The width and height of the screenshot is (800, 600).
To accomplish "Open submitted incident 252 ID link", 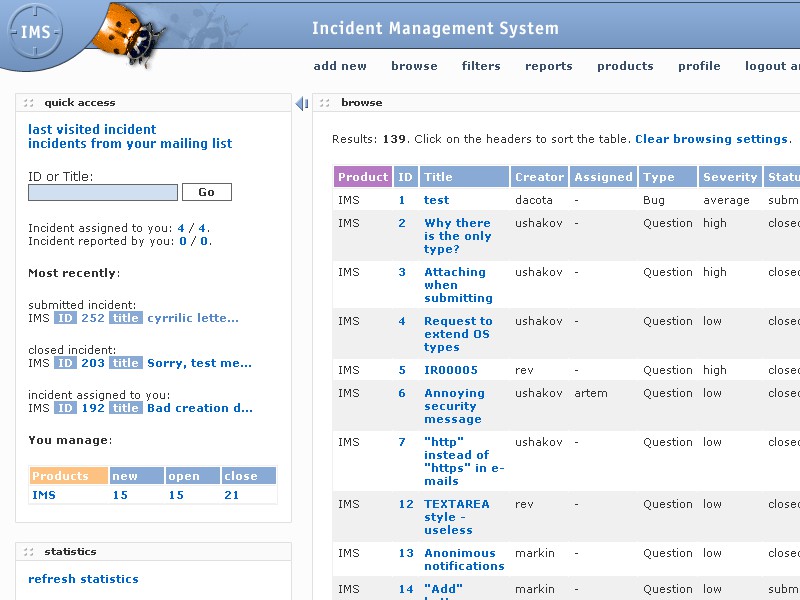I will 93,318.
